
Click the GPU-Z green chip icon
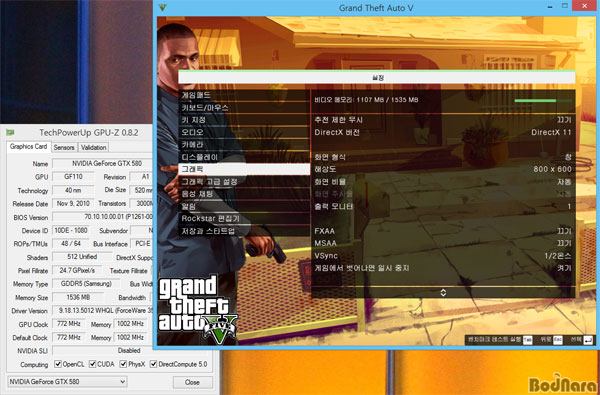[x=10, y=132]
